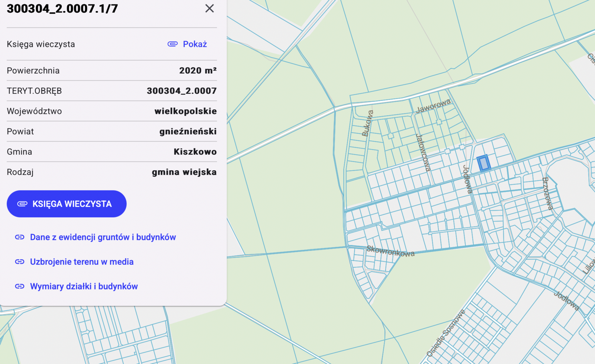Click the Bukowa street label
The width and height of the screenshot is (595, 364).
(367, 123)
